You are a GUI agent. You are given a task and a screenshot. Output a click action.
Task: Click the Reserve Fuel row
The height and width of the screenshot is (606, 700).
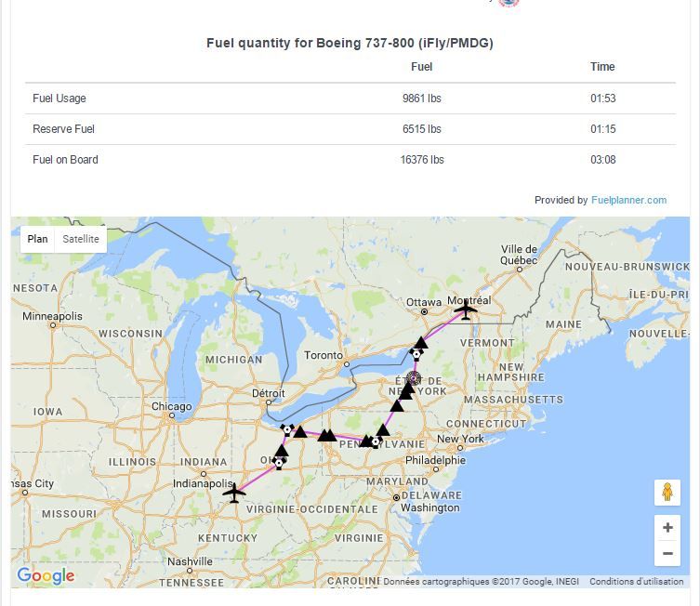[x=350, y=129]
